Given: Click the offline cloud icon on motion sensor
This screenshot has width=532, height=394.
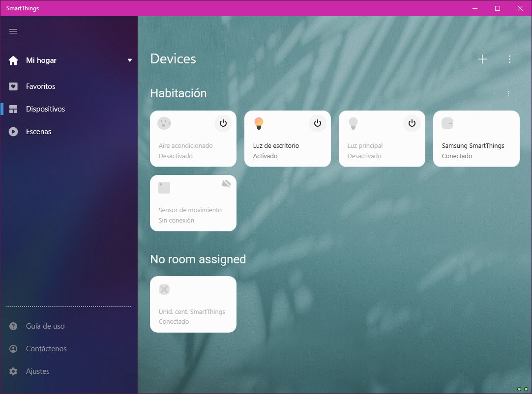Looking at the screenshot, I should tap(226, 184).
